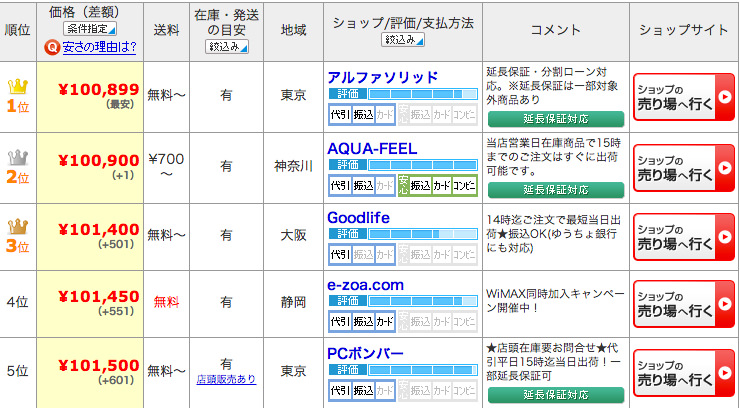Screen dimensions: 740x408
Task: Click the 店頭販売あり link
Action: [226, 379]
